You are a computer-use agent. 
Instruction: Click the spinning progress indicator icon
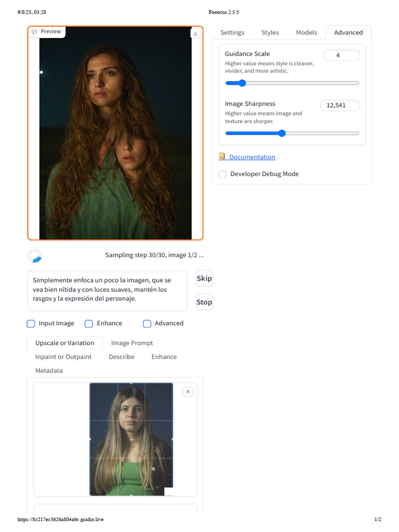coord(35,256)
